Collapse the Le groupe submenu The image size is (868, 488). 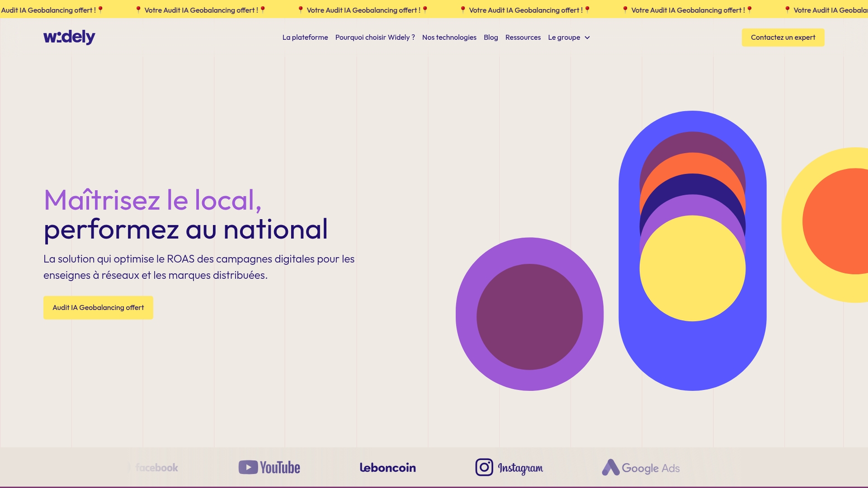[x=568, y=38]
